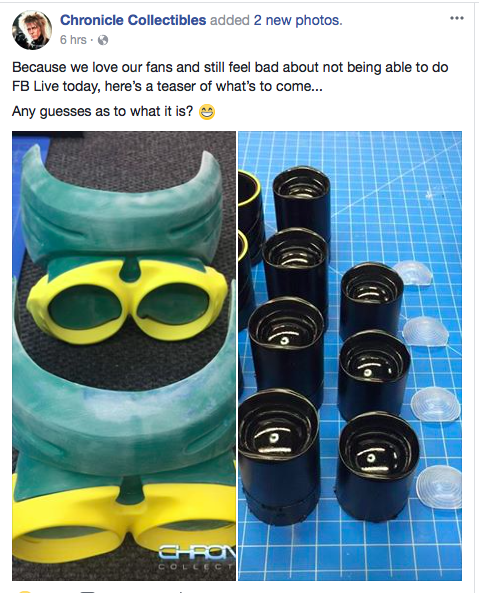479x593 pixels.
Task: Click the partially visible reaction icon below the photos
Action: click(25, 591)
